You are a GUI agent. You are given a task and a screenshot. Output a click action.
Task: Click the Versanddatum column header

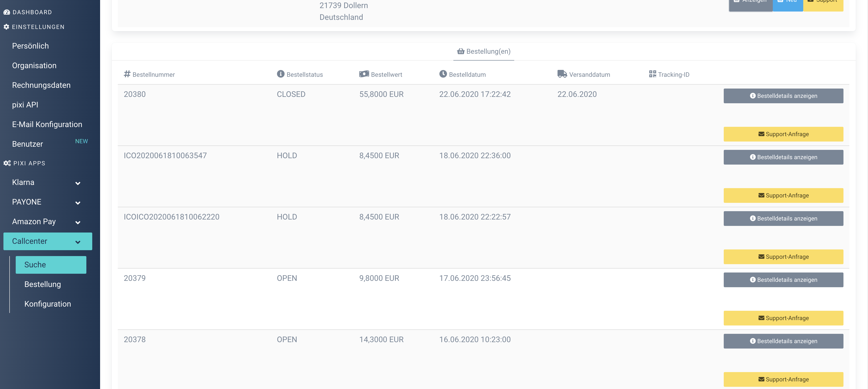coord(584,74)
